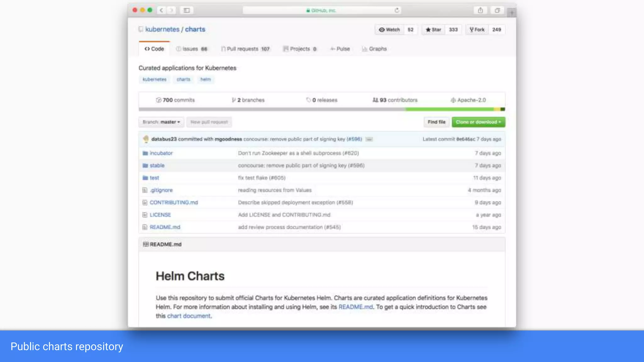This screenshot has height=362, width=644.
Task: Select the helm topic tag
Action: (x=206, y=80)
